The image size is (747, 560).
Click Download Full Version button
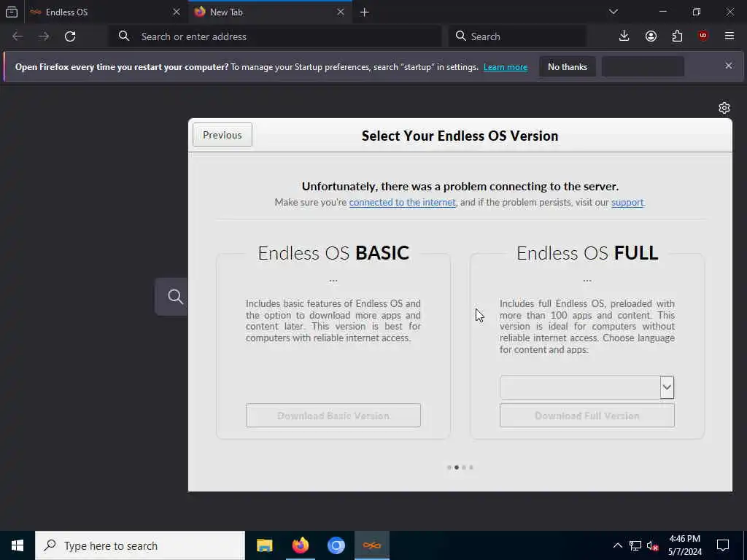pyautogui.click(x=587, y=416)
